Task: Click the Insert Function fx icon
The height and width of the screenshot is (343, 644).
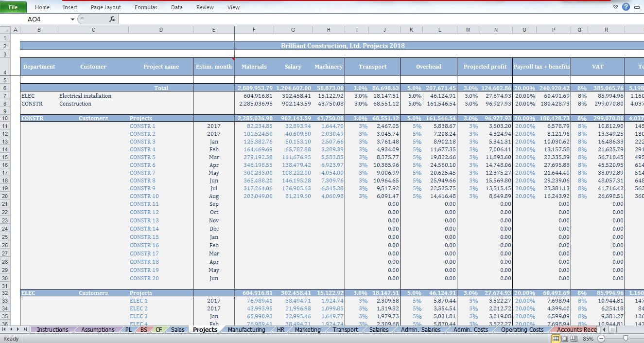Action: [112, 19]
